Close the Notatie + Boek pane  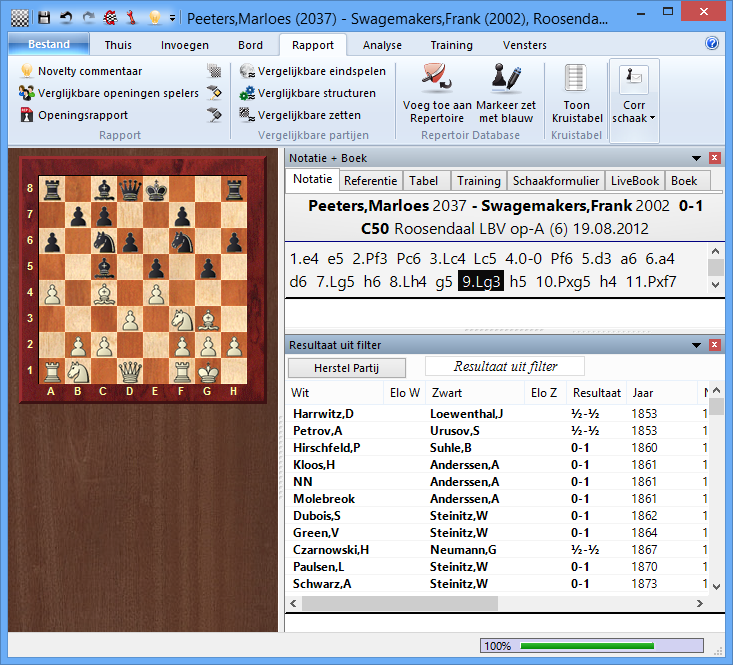pos(714,158)
